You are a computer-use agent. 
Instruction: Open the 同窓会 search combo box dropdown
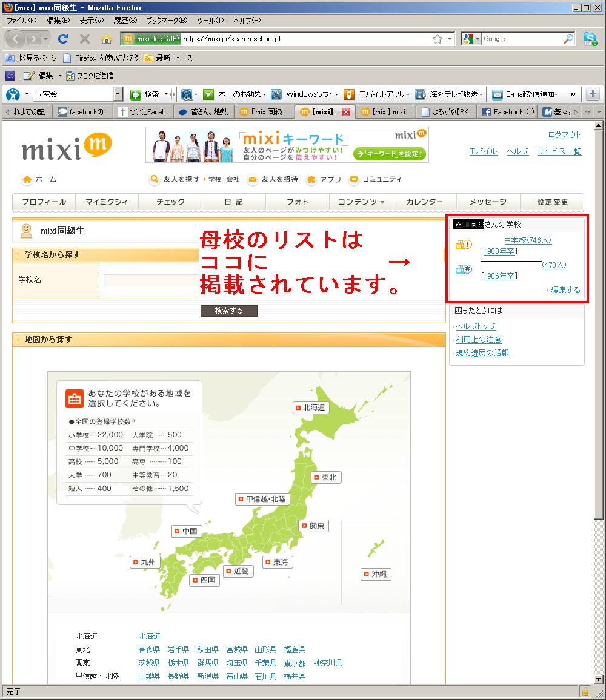pyautogui.click(x=118, y=94)
